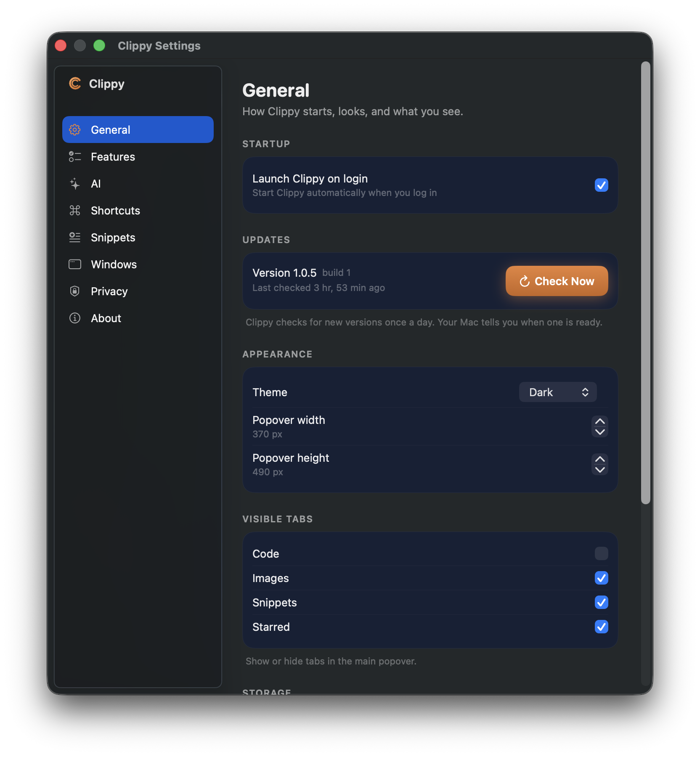Click the refresh icon on Check Now
Screen dimensions: 700x757
click(525, 281)
